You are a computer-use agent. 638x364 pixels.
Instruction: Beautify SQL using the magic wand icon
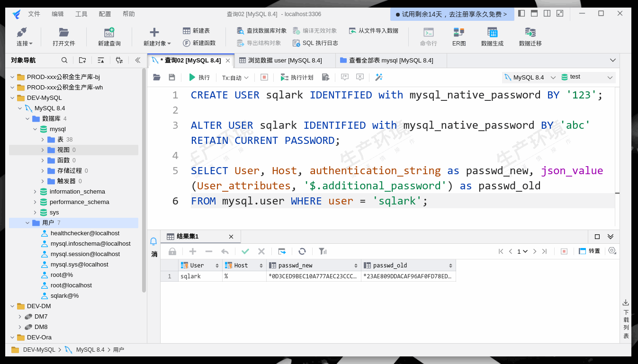(378, 77)
